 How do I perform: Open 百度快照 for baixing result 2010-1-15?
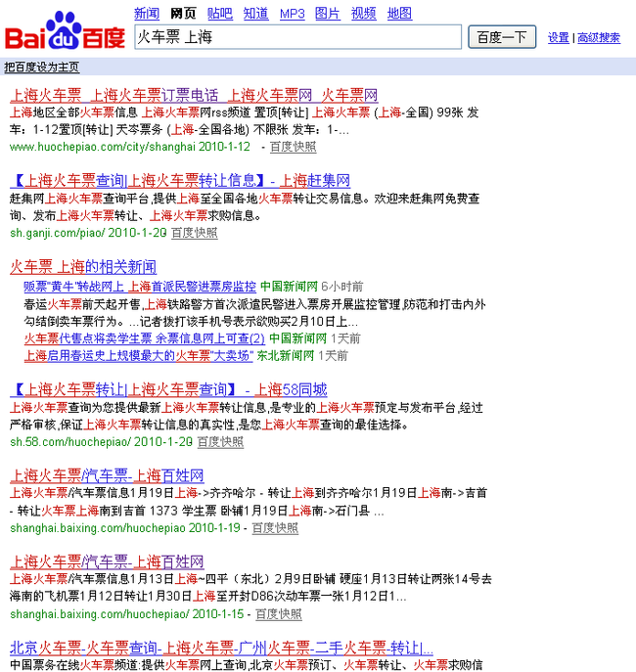click(x=279, y=614)
